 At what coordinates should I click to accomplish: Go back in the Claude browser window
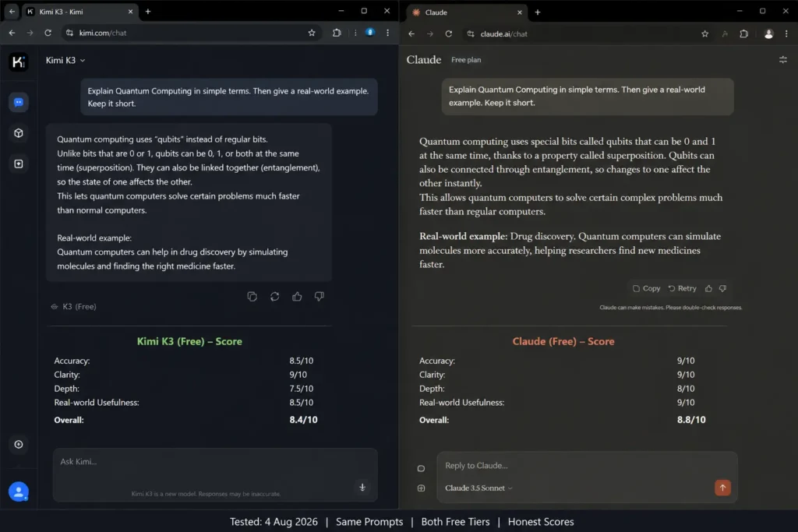click(x=411, y=34)
